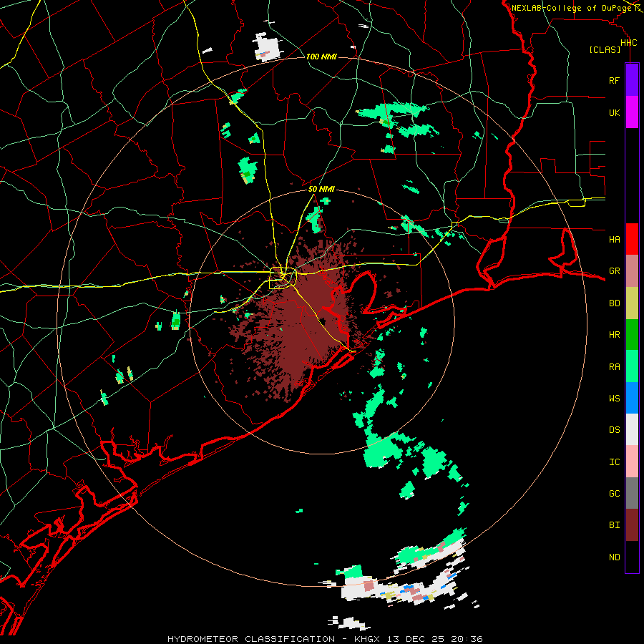
Task: Click the UK magenta legend swatch
Action: coord(632,112)
